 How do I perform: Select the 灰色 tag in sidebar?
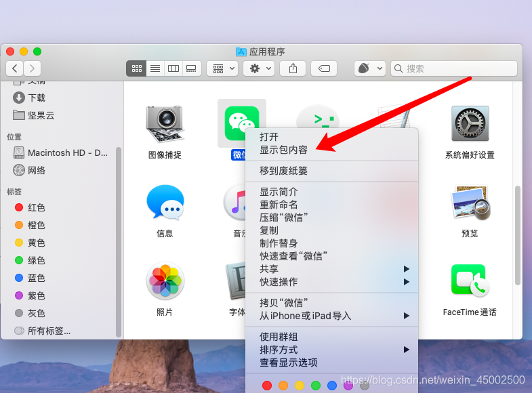tap(30, 313)
